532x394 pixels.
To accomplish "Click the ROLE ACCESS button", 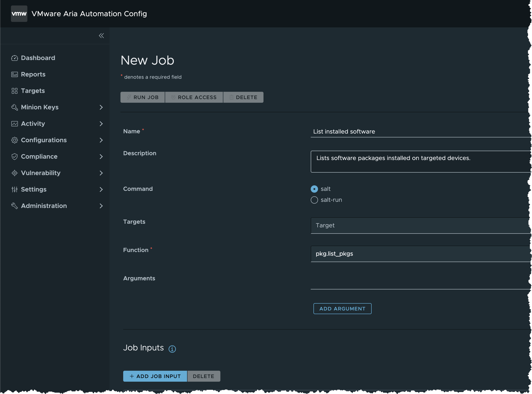I will click(x=194, y=97).
